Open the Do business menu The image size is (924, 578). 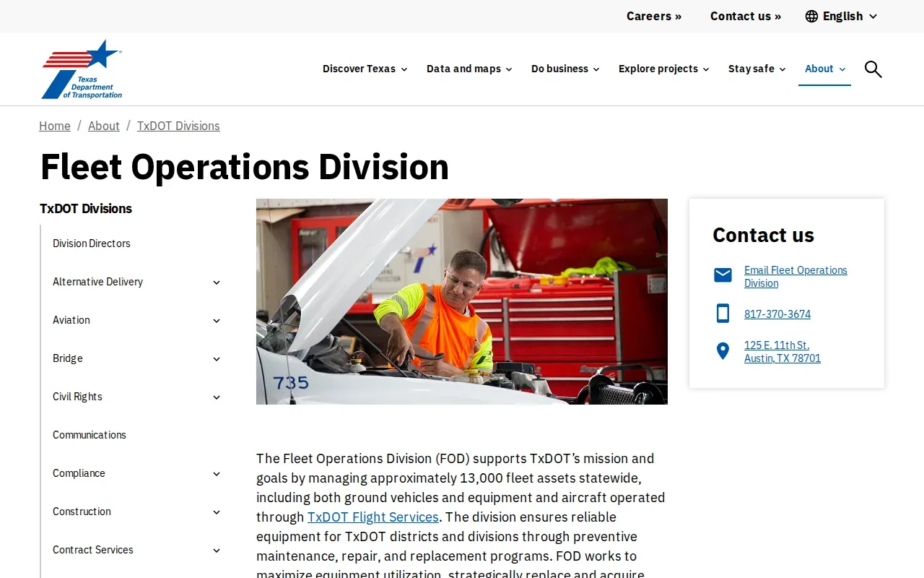click(565, 69)
